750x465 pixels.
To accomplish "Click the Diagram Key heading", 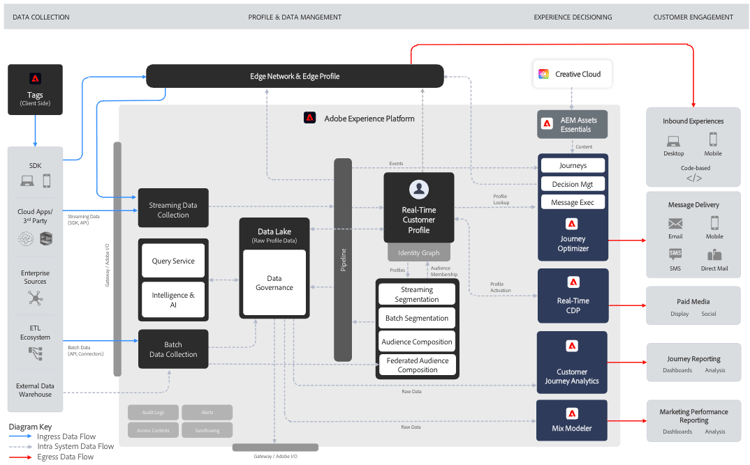I will pyautogui.click(x=30, y=427).
